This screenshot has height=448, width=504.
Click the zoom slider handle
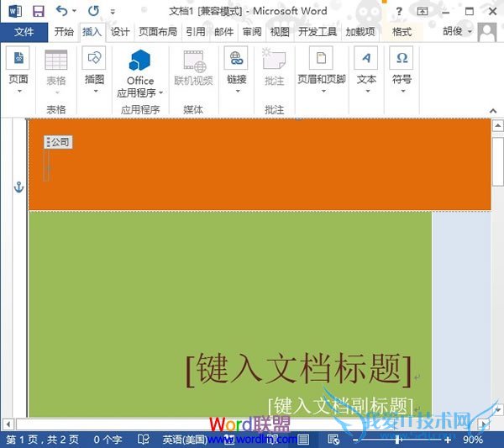tap(398, 440)
